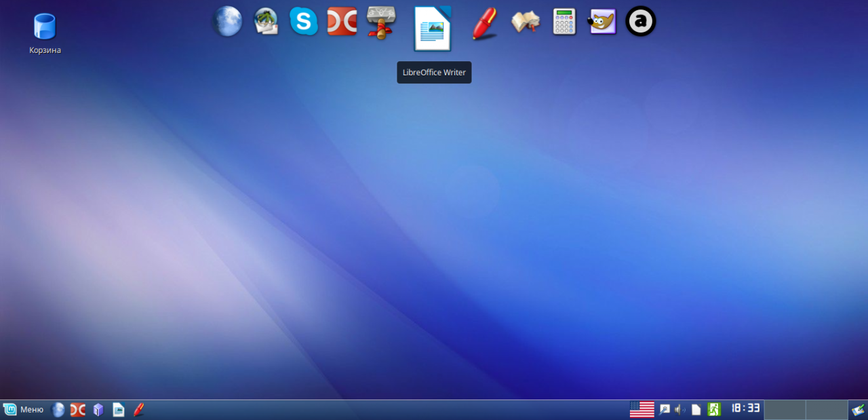Open the red pen application in top dock

tap(485, 23)
